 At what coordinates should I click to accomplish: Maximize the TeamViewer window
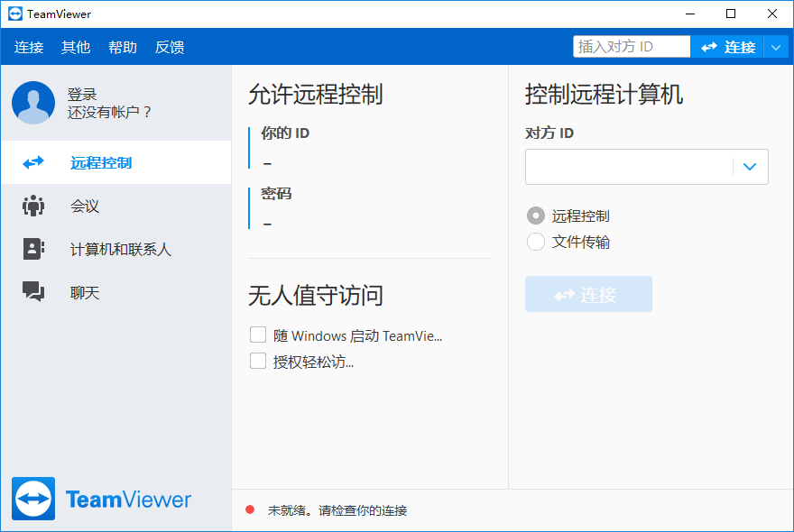point(731,14)
